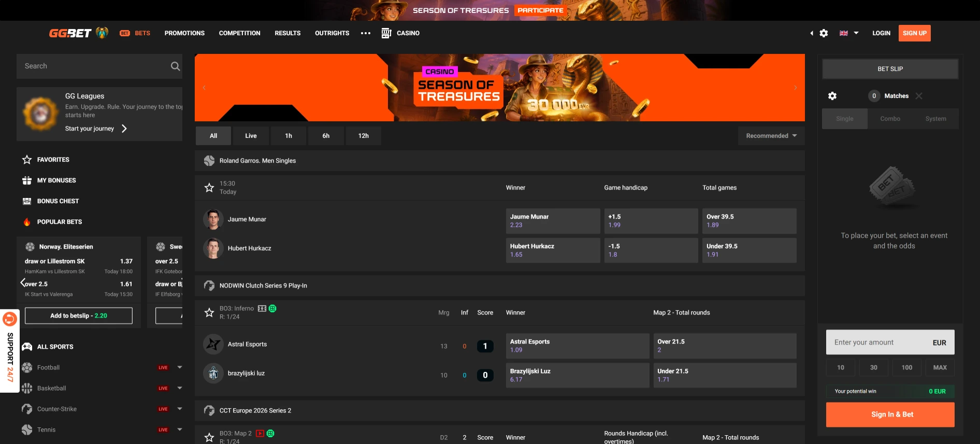Select Over 39.5 total games odds
This screenshot has width=980, height=444.
click(749, 221)
